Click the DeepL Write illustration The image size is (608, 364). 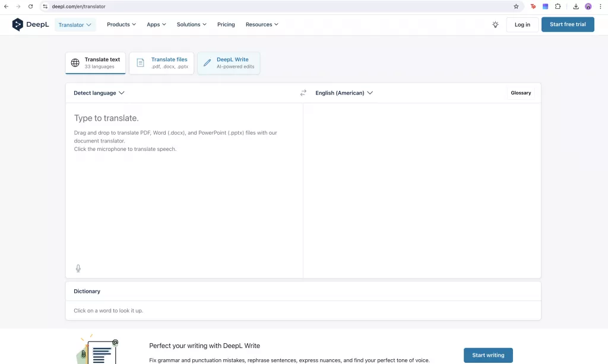98,349
